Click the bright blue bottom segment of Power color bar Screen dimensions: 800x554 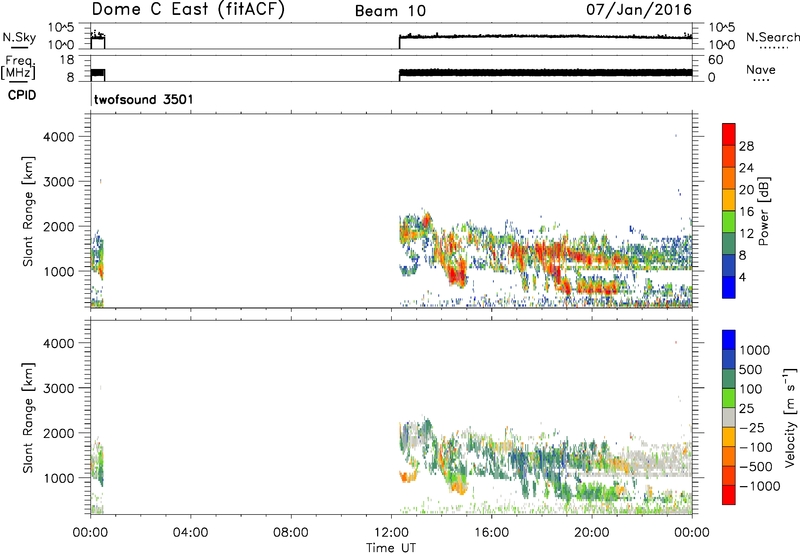(x=729, y=288)
